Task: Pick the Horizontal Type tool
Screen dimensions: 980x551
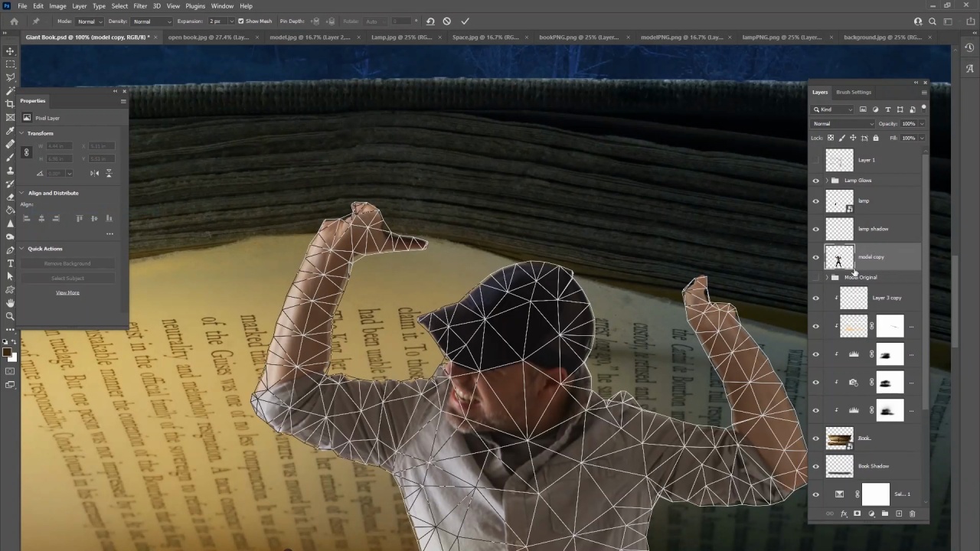Action: point(10,263)
